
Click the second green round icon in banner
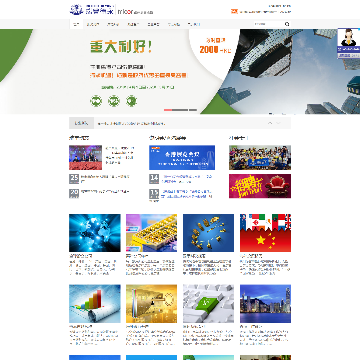coord(114,101)
